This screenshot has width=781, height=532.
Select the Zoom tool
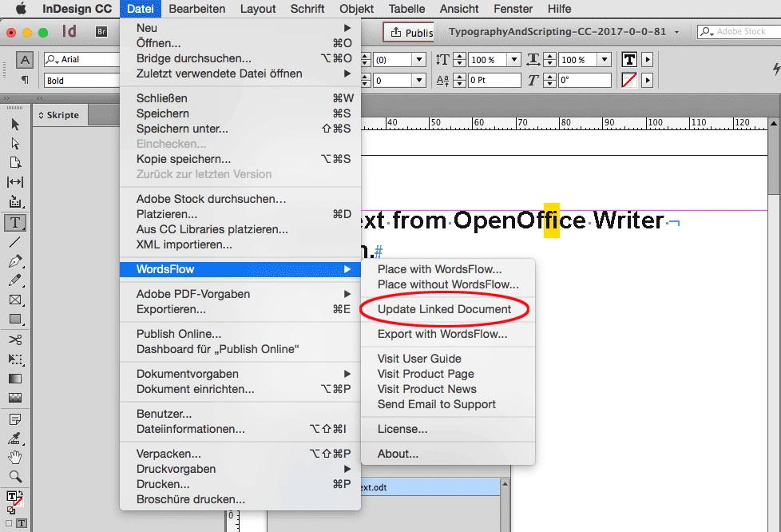pyautogui.click(x=15, y=477)
